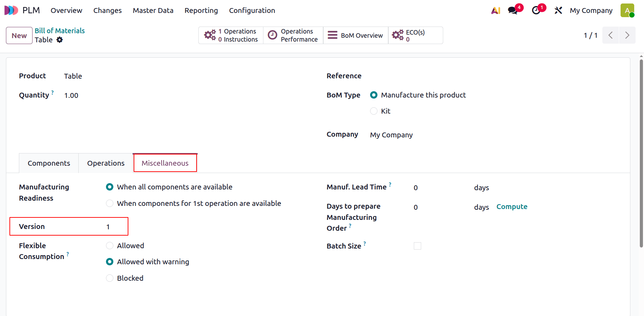Follow the Bill of Materials breadcrumb link

pos(60,31)
